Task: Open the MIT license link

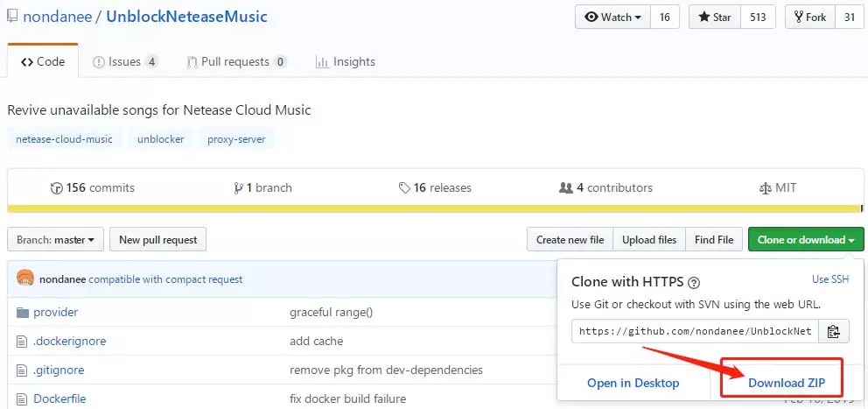Action: point(778,188)
